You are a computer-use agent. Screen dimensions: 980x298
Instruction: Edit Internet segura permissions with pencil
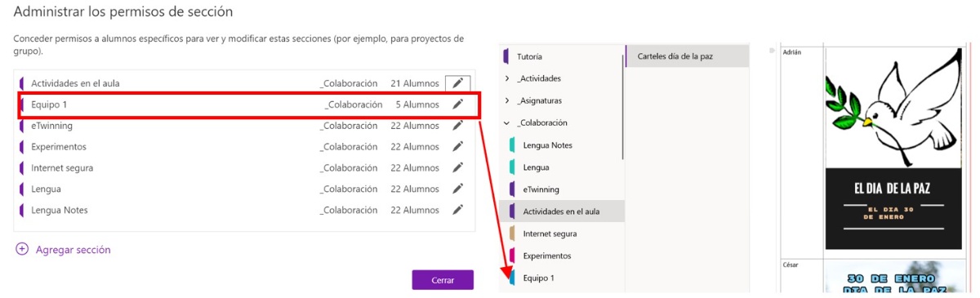click(x=458, y=168)
